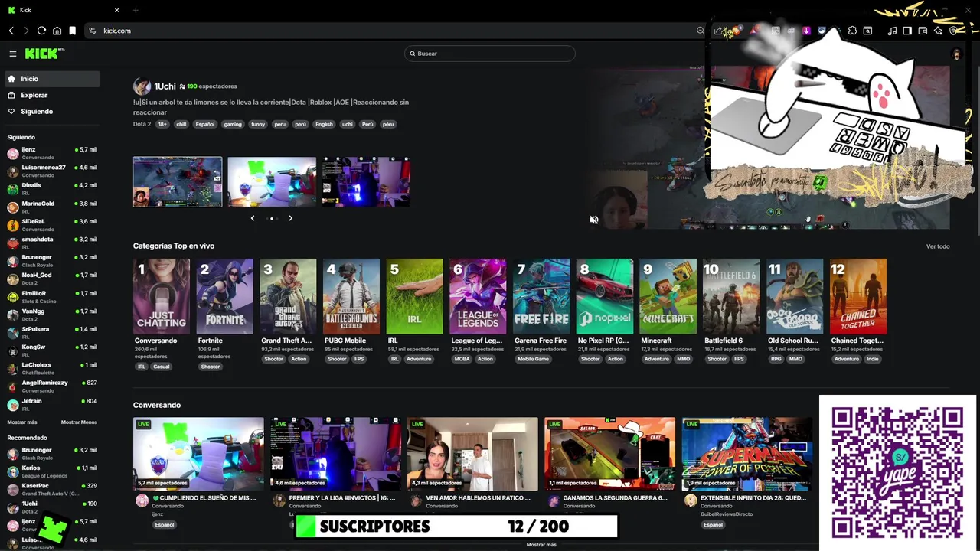
Task: Open Ver todo for top categories
Action: 938,246
